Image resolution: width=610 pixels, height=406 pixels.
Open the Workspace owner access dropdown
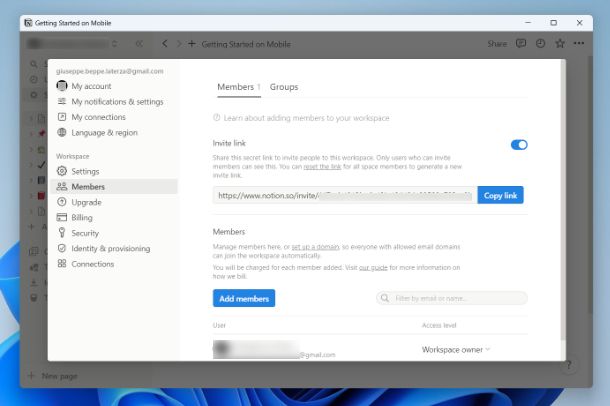[x=456, y=350]
